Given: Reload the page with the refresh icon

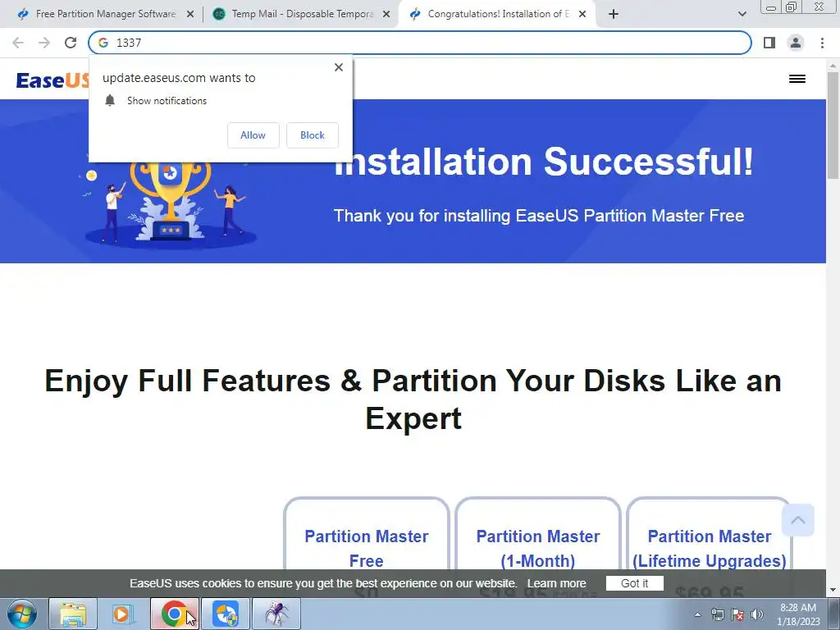Looking at the screenshot, I should pyautogui.click(x=71, y=43).
